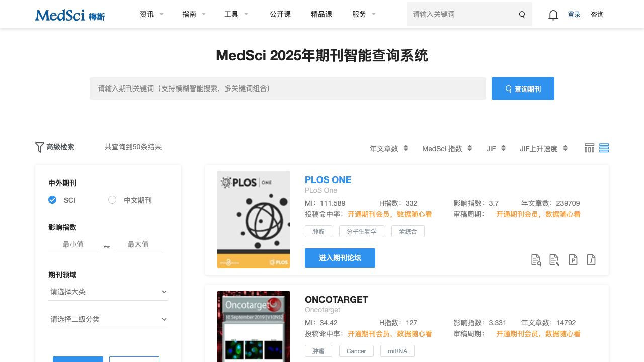644x362 pixels.
Task: Open the 公开课 menu item
Action: click(x=280, y=14)
